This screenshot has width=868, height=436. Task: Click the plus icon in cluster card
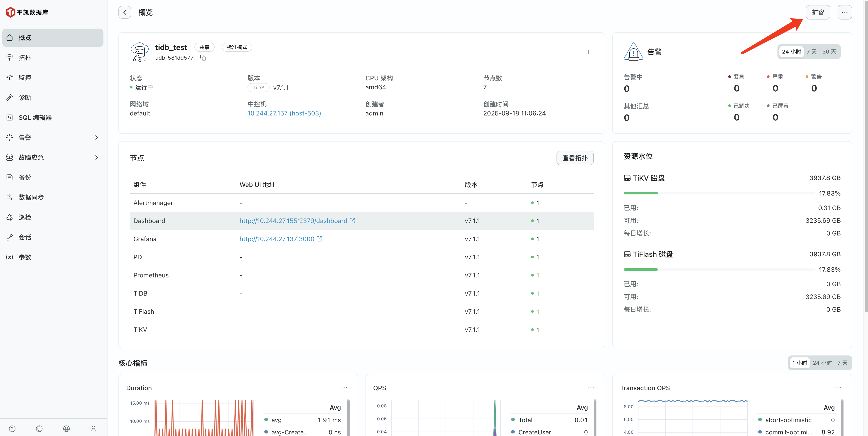click(588, 52)
